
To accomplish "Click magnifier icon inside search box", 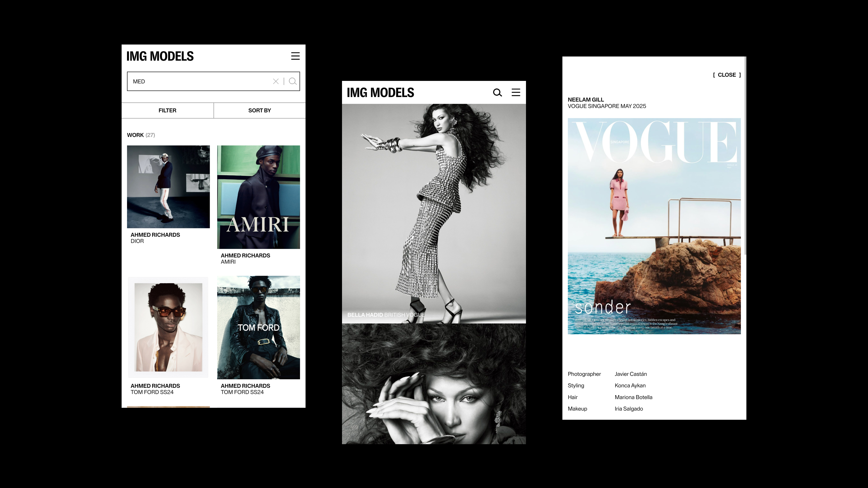I will (x=292, y=81).
